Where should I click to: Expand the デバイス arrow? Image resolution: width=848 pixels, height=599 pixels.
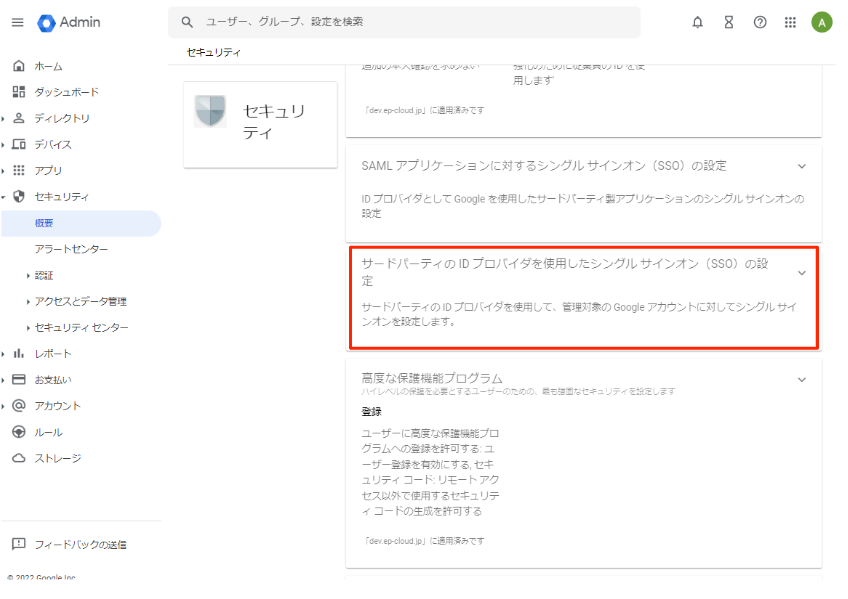(x=3, y=144)
